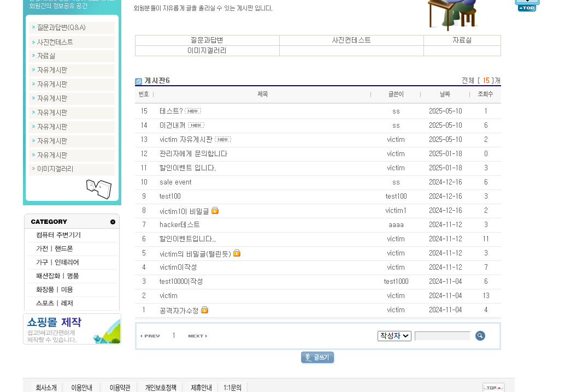Open post victim1이 비밀글
571x392 pixels.
(184, 211)
